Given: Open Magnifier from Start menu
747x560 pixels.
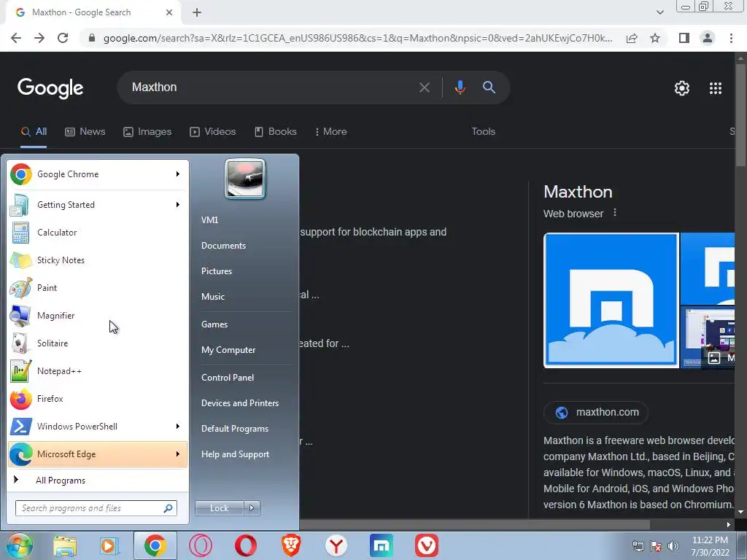Looking at the screenshot, I should click(x=98, y=315).
